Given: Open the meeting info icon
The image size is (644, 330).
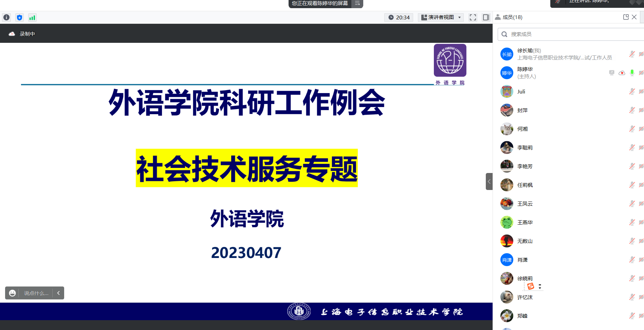Looking at the screenshot, I should click(x=6, y=17).
